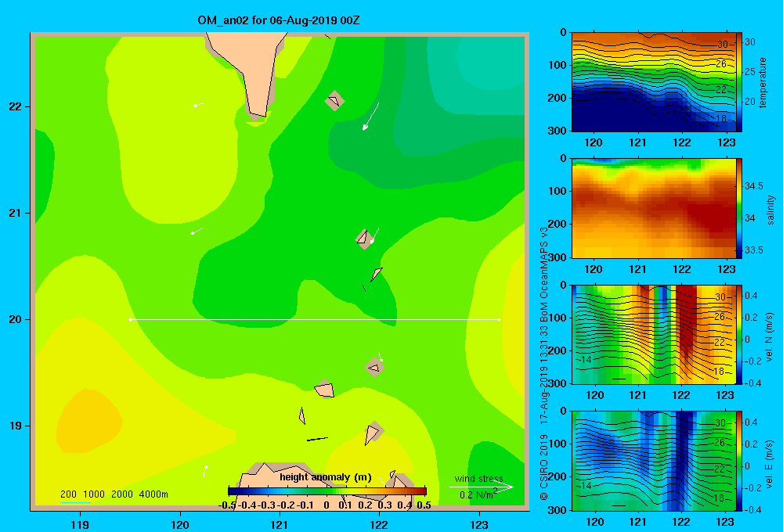Click the 200 depth contour legend entry
The height and width of the screenshot is (532, 783).
[x=68, y=494]
